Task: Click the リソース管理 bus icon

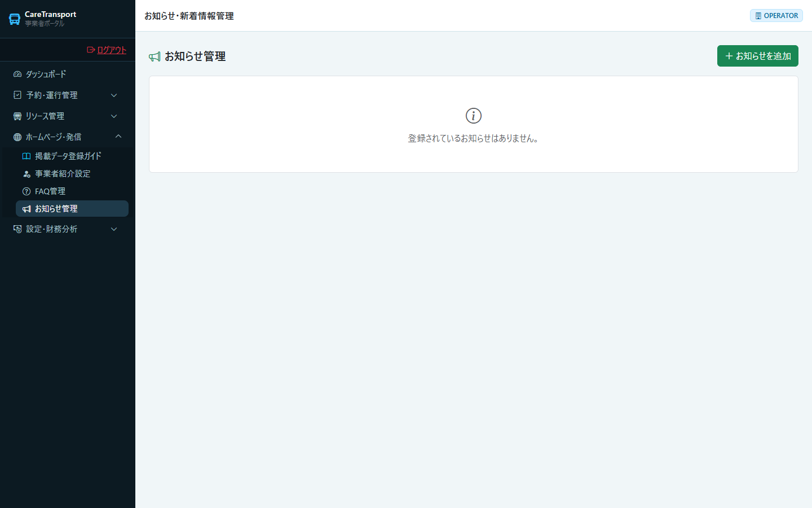Action: click(17, 116)
